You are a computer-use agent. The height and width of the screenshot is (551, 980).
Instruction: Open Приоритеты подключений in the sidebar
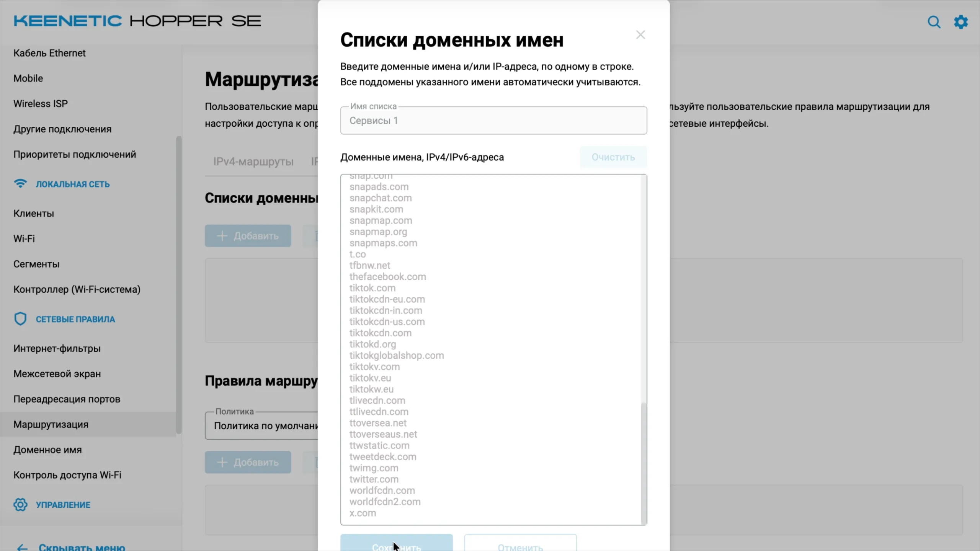(x=75, y=154)
